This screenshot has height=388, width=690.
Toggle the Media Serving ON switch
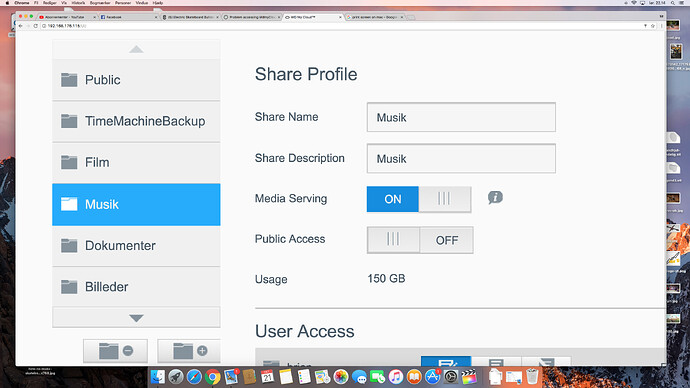(x=419, y=199)
